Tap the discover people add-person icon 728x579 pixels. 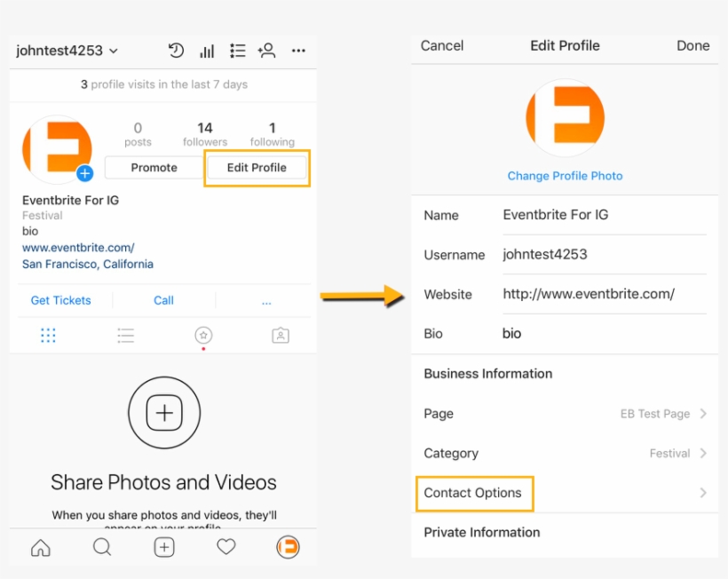tap(267, 50)
